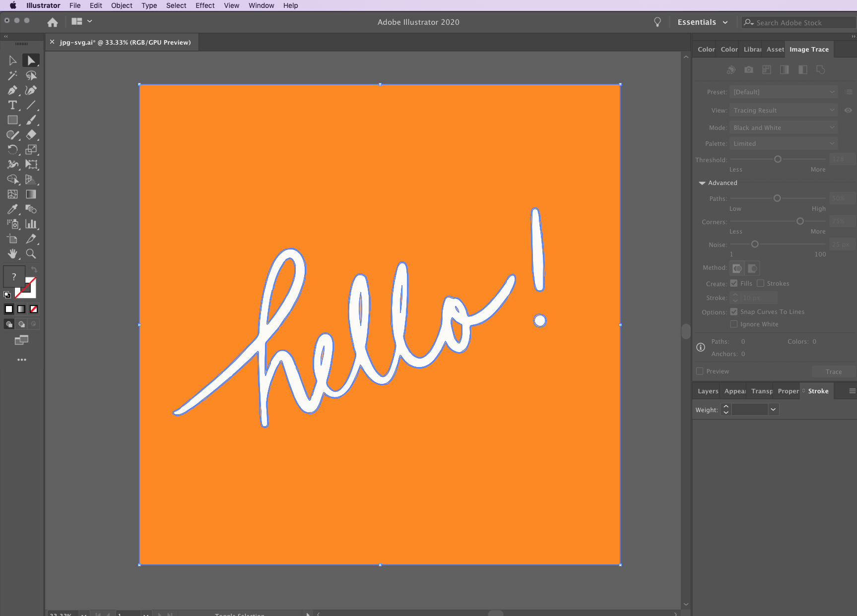Viewport: 857px width, 616px height.
Task: Pick the Type tool
Action: pos(12,105)
